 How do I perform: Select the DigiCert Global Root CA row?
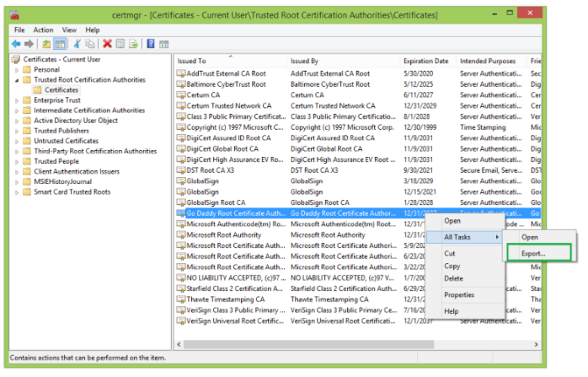pyautogui.click(x=358, y=149)
